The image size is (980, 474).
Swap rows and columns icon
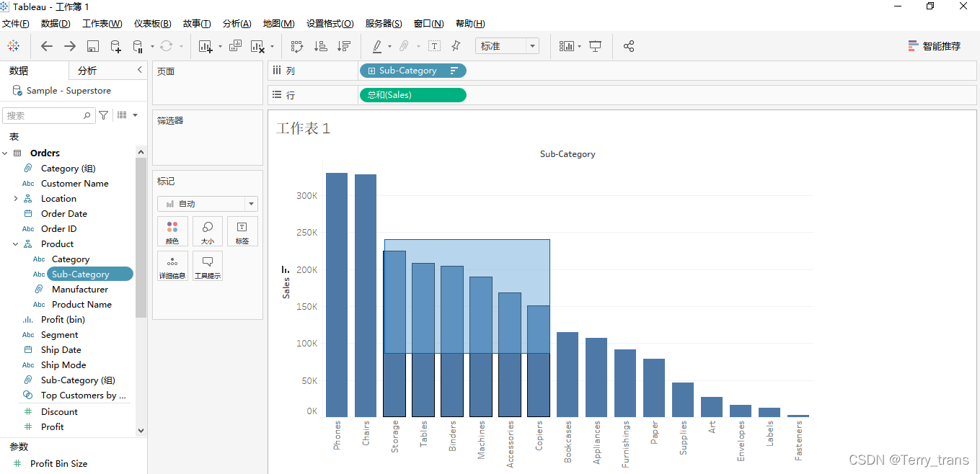click(297, 46)
